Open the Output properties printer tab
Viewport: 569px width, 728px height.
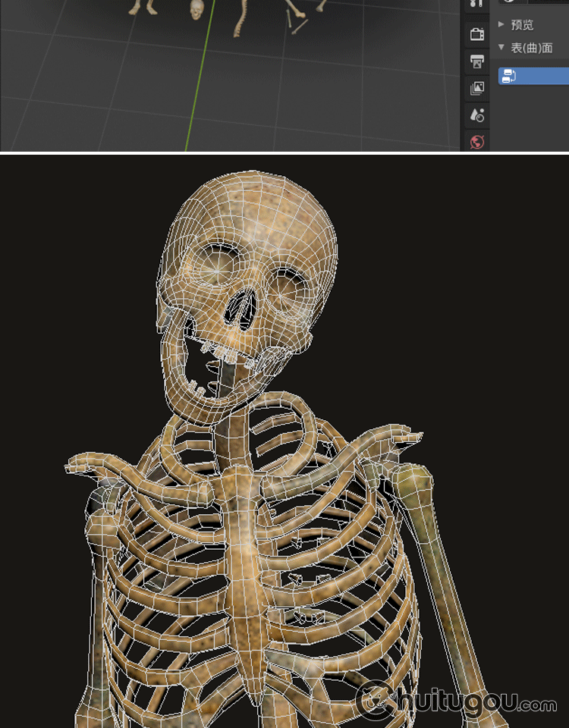click(x=476, y=61)
